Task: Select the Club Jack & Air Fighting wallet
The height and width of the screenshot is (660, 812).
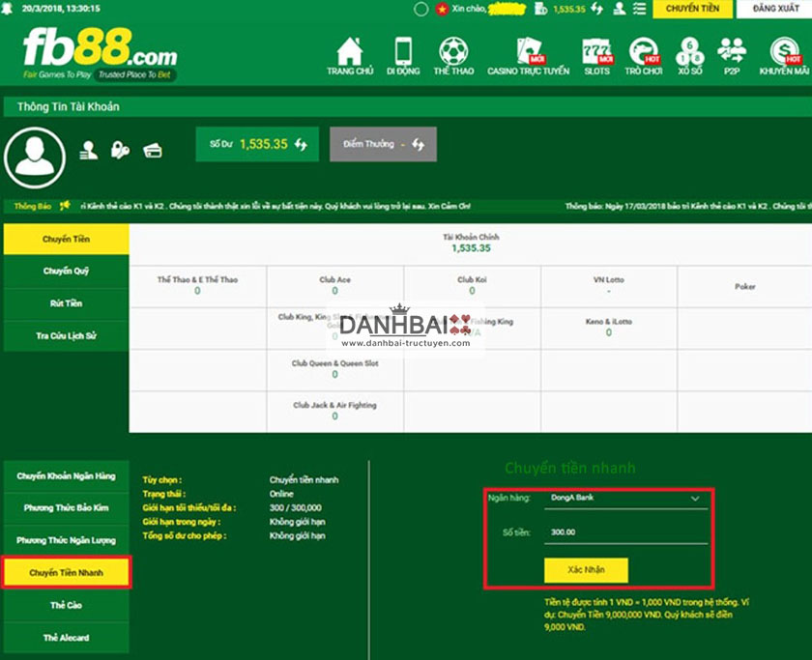Action: tap(335, 412)
